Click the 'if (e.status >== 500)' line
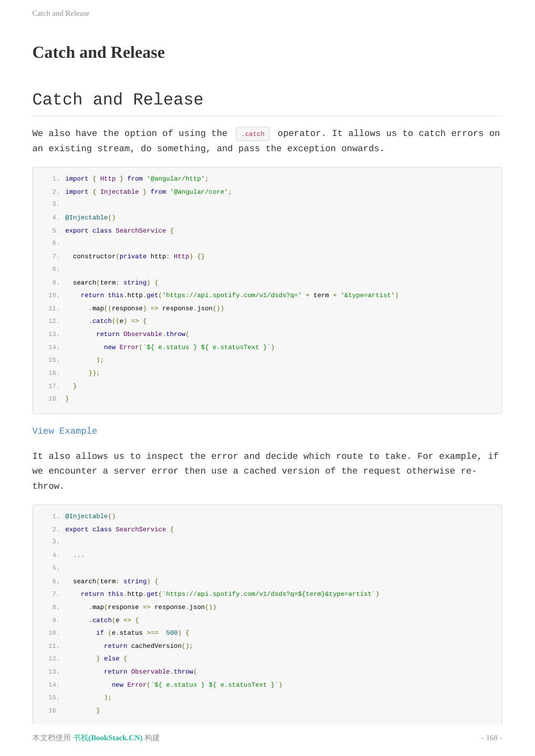 142,633
